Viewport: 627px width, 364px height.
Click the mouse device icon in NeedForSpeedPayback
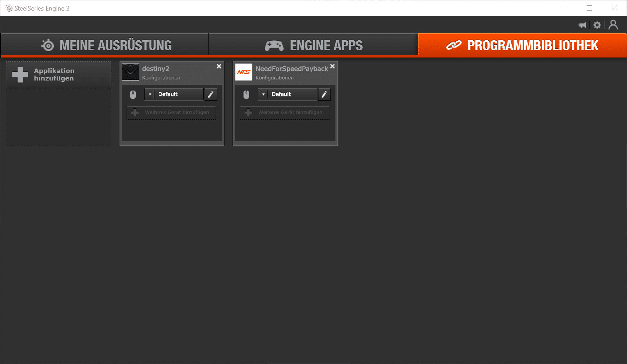click(x=246, y=94)
